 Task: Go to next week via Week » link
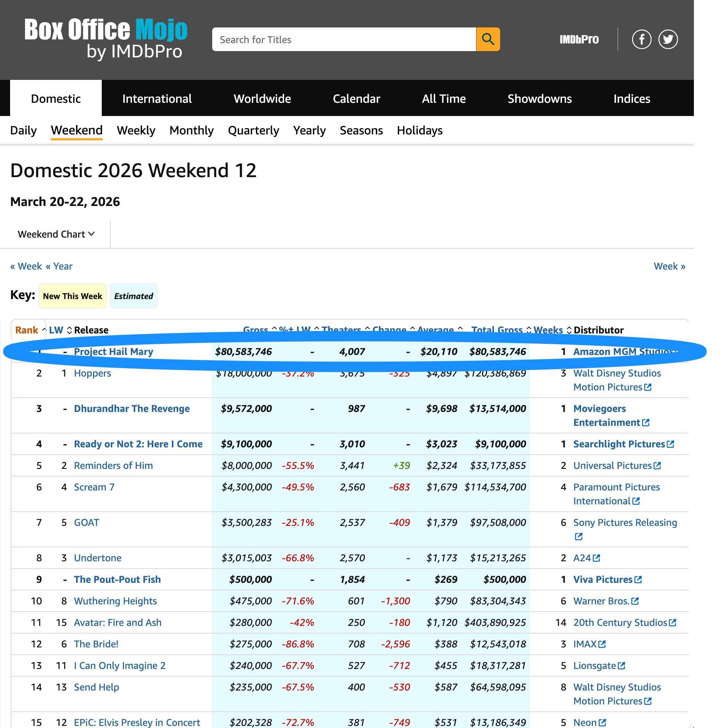[x=669, y=266]
